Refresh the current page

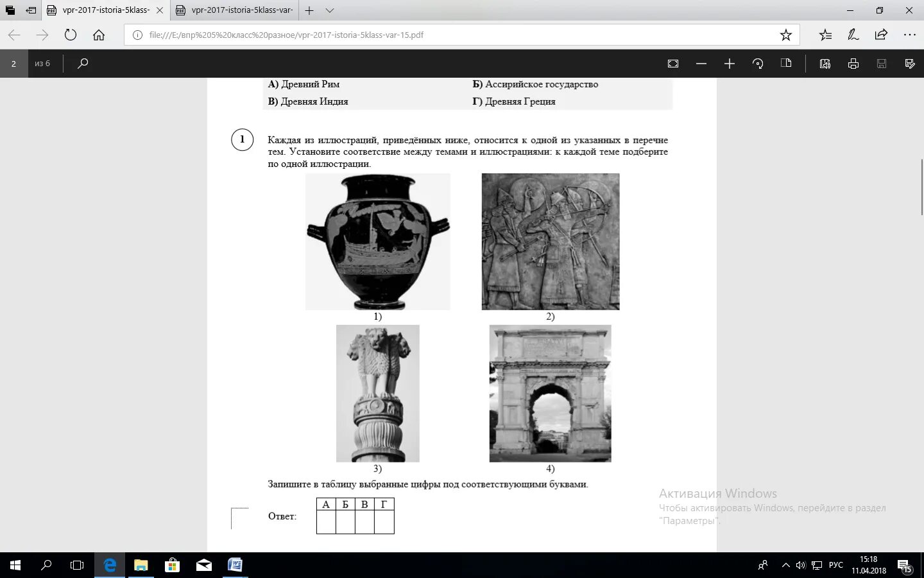[71, 35]
